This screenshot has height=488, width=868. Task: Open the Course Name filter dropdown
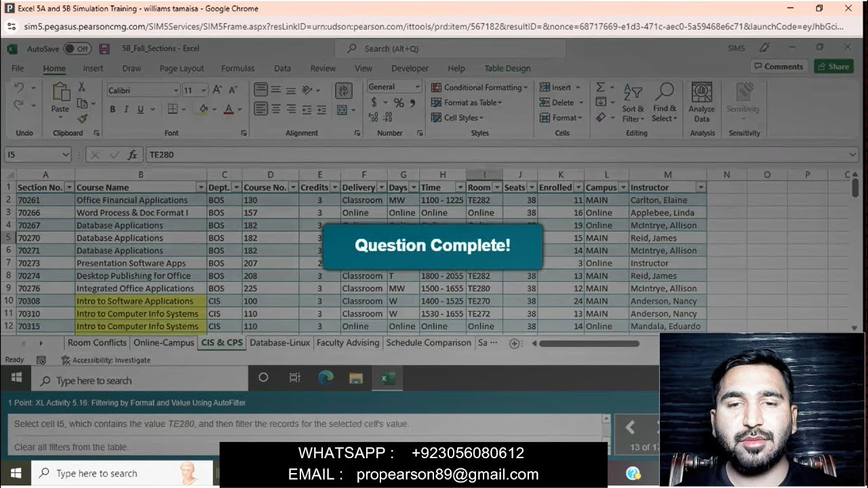coord(201,187)
